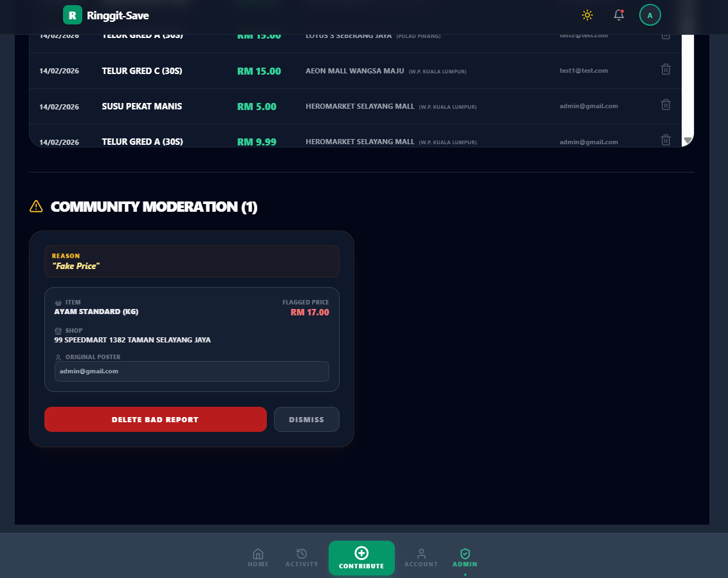The width and height of the screenshot is (728, 578).
Task: Open the Account tab
Action: click(421, 557)
